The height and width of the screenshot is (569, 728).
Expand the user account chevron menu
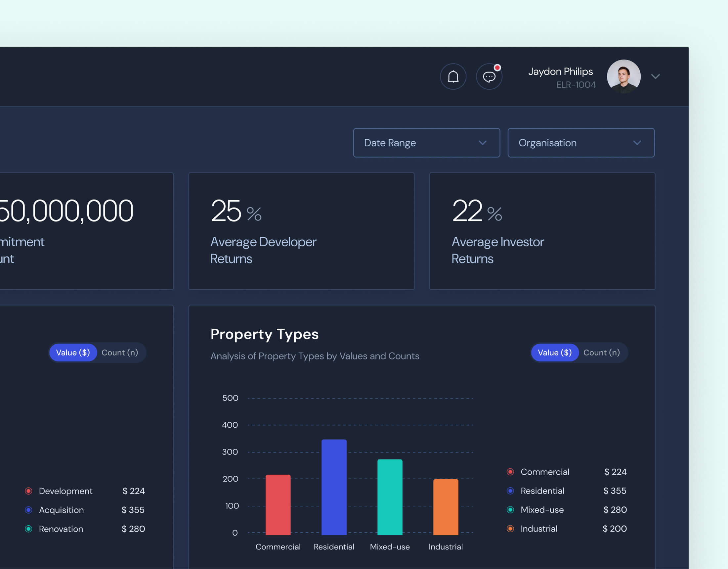click(655, 77)
